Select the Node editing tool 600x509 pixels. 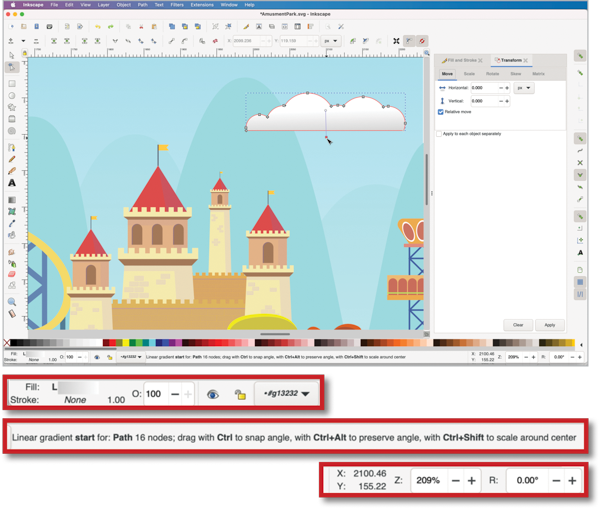12,67
